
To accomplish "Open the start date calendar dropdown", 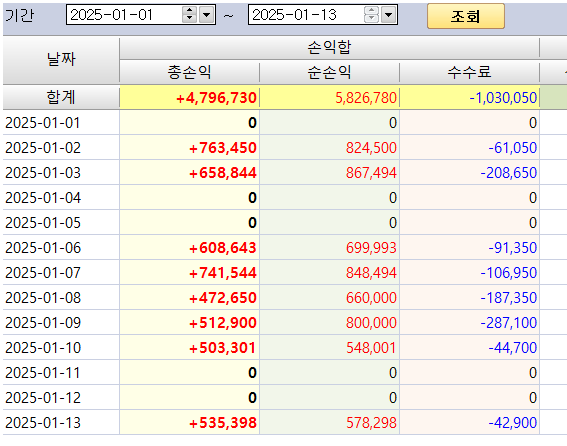I will tap(207, 15).
